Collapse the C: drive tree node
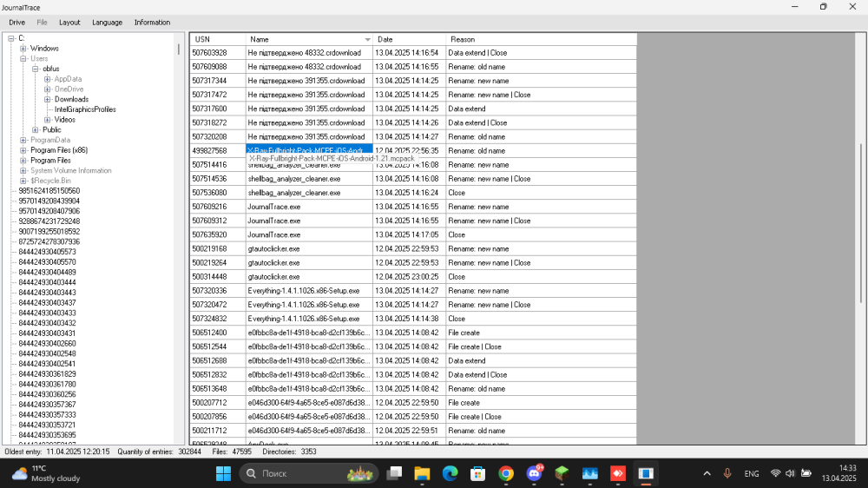 (x=11, y=38)
